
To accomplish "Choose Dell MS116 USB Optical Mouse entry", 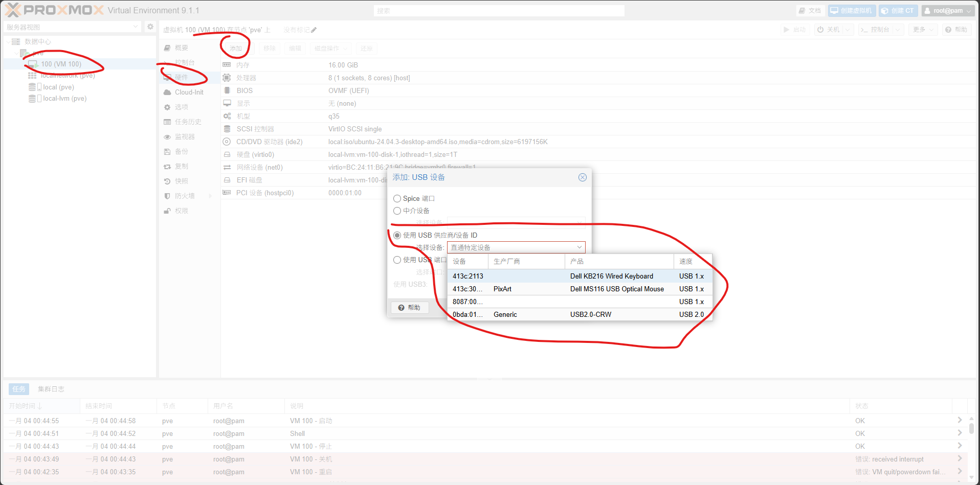I will click(x=616, y=289).
